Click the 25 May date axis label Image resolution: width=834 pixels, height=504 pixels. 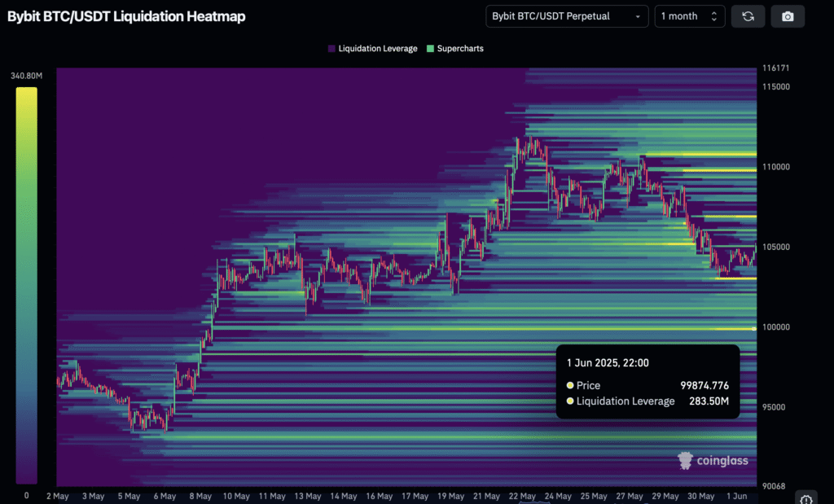[x=594, y=496]
